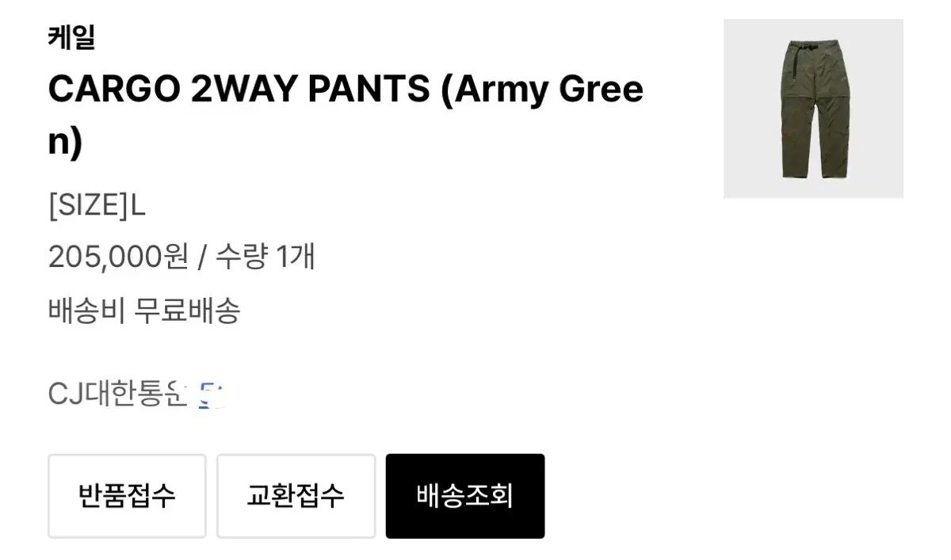Click the tracking number beside CJ대한통운

click(x=211, y=394)
